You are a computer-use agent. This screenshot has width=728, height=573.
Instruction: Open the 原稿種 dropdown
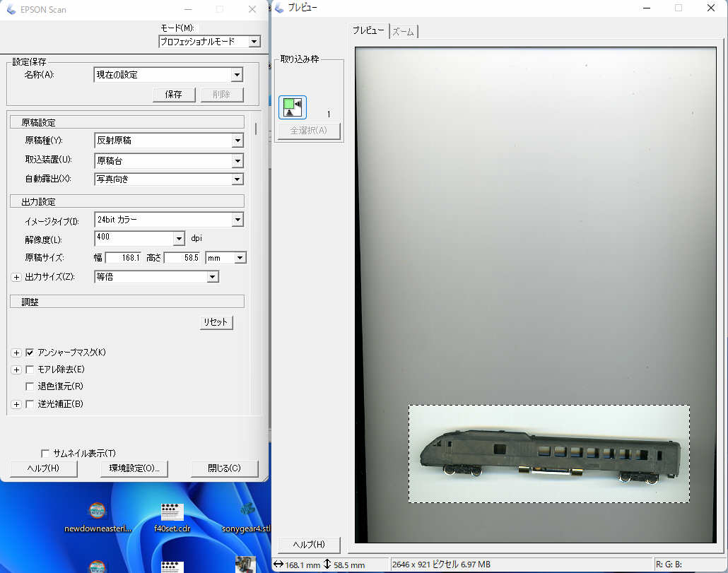pos(237,141)
